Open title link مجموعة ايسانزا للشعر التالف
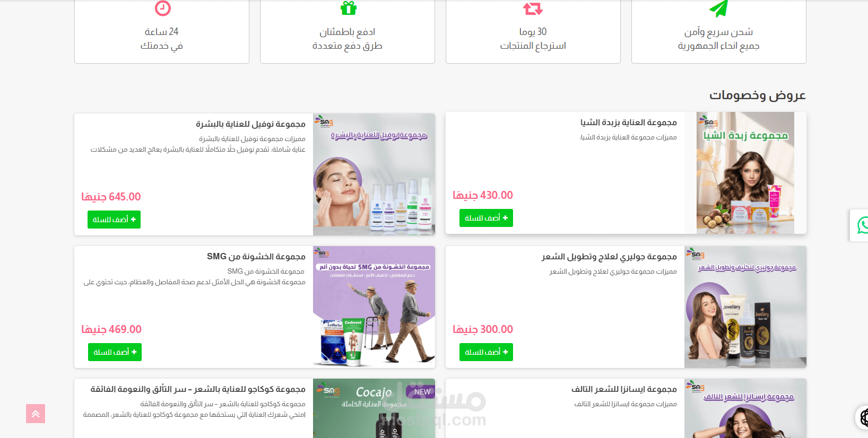This screenshot has height=438, width=868. coord(624,389)
